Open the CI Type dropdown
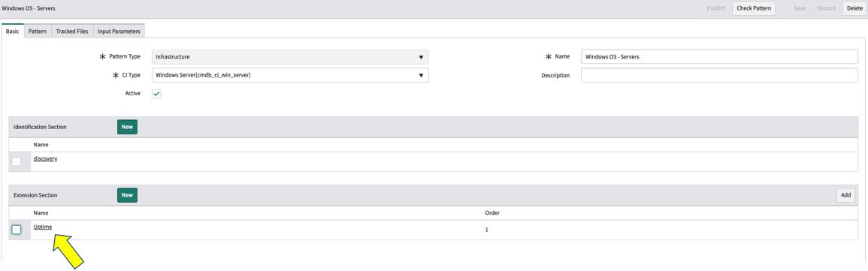Image resolution: width=868 pixels, height=271 pixels. (x=290, y=75)
